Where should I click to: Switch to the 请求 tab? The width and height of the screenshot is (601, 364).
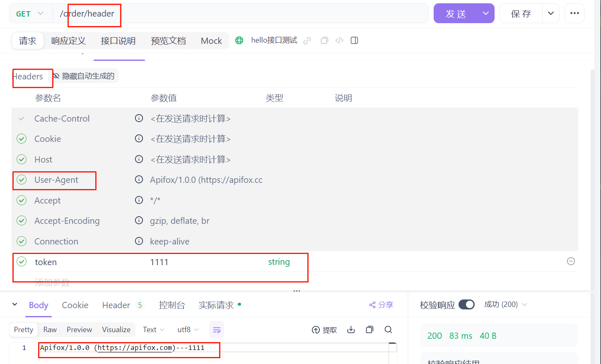point(27,41)
